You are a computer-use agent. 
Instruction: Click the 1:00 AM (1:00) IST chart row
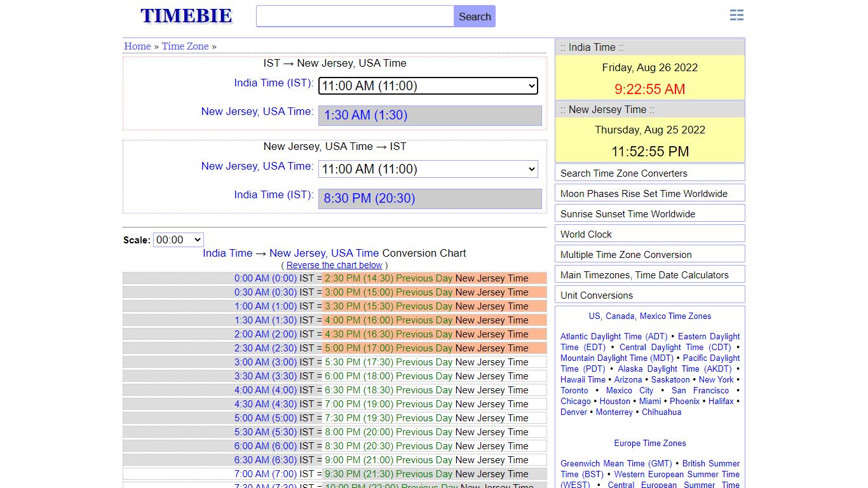click(335, 306)
